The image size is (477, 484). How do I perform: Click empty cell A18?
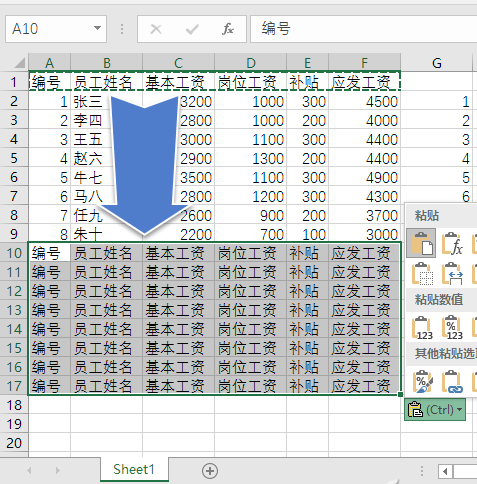point(50,405)
